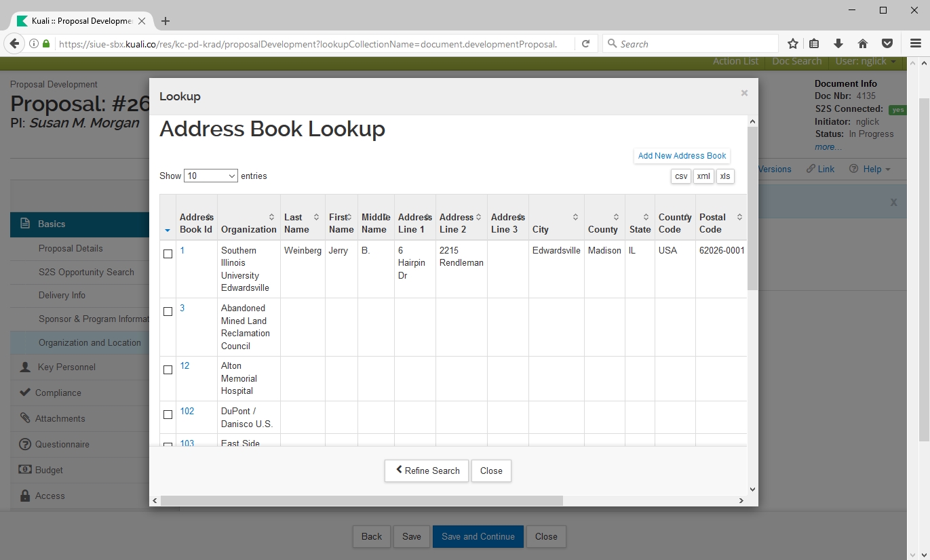Select the Abandoned Mined Land row checkbox

coord(168,312)
